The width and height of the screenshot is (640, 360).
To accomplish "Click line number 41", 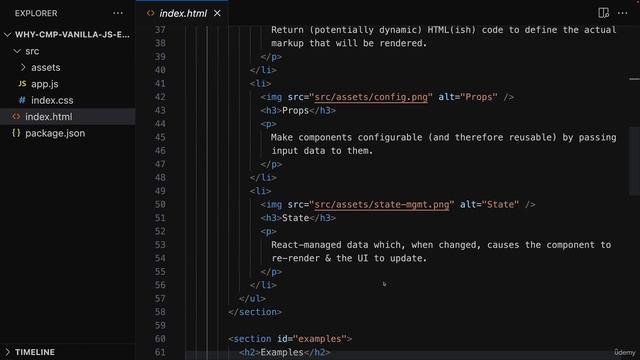I will click(160, 84).
